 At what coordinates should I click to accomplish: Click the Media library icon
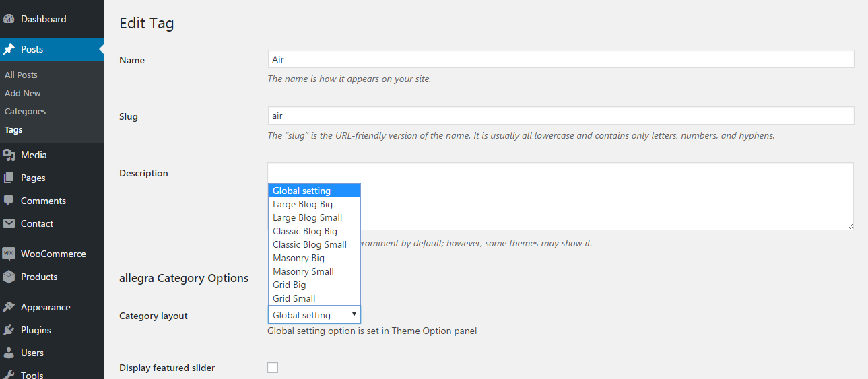pos(9,156)
